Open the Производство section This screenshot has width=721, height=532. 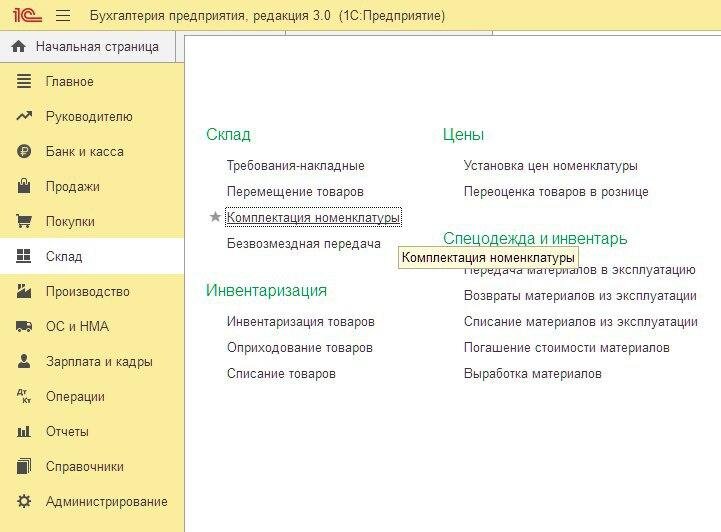(87, 292)
